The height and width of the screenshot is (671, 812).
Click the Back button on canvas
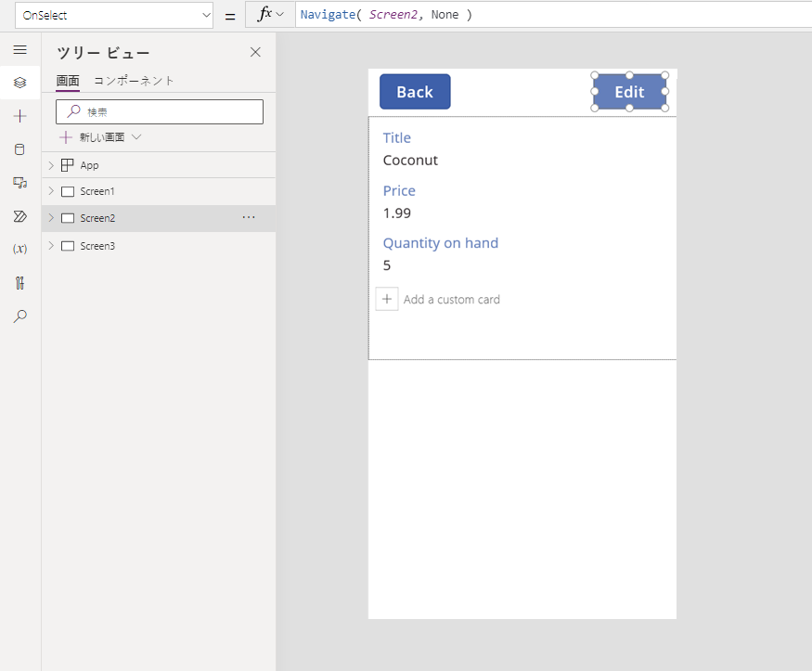[x=415, y=92]
